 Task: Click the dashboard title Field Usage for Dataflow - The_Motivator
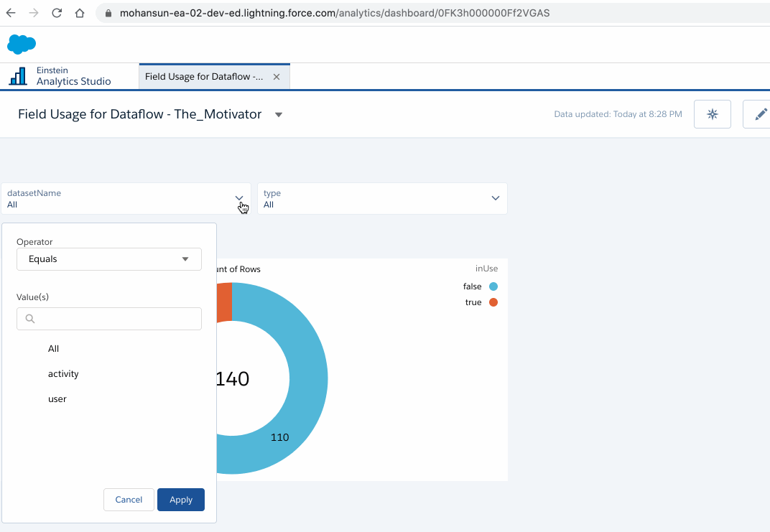pos(139,114)
